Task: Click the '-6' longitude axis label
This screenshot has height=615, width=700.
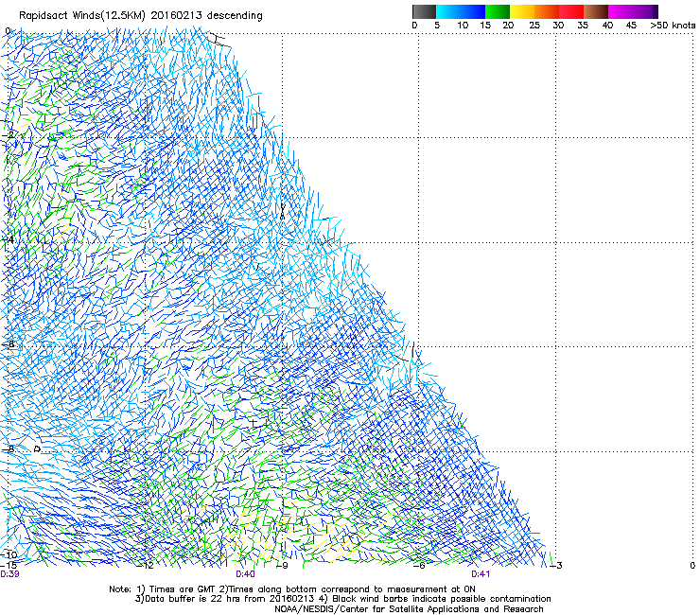Action: click(418, 566)
